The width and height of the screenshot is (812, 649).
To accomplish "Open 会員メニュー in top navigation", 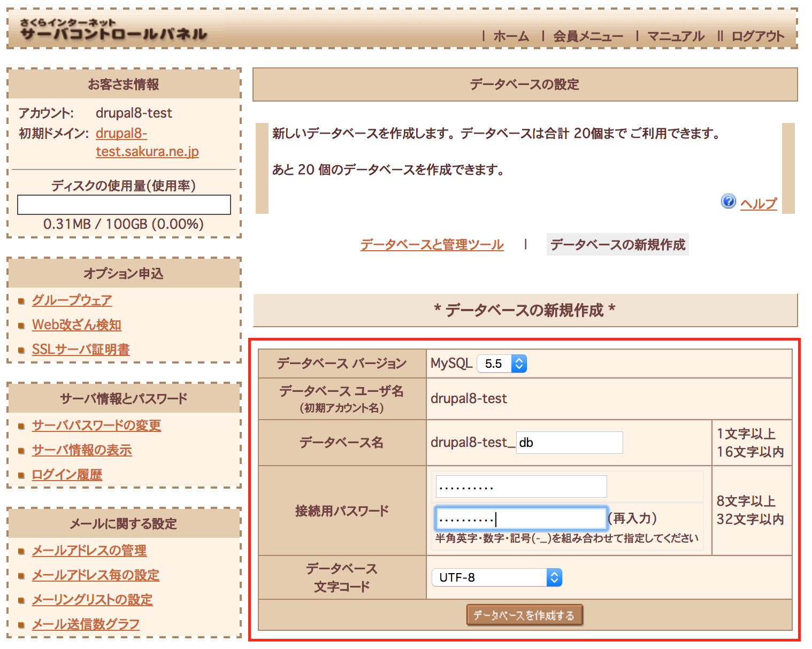I will pos(588,36).
